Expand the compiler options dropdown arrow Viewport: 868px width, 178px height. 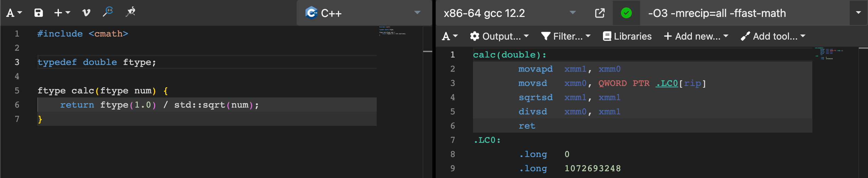coord(858,13)
